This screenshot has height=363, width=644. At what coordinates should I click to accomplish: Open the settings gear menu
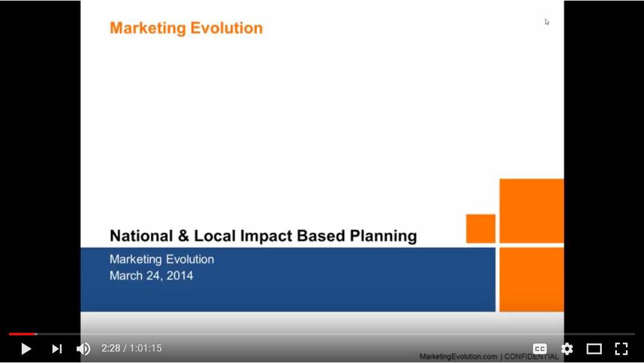[x=567, y=349]
